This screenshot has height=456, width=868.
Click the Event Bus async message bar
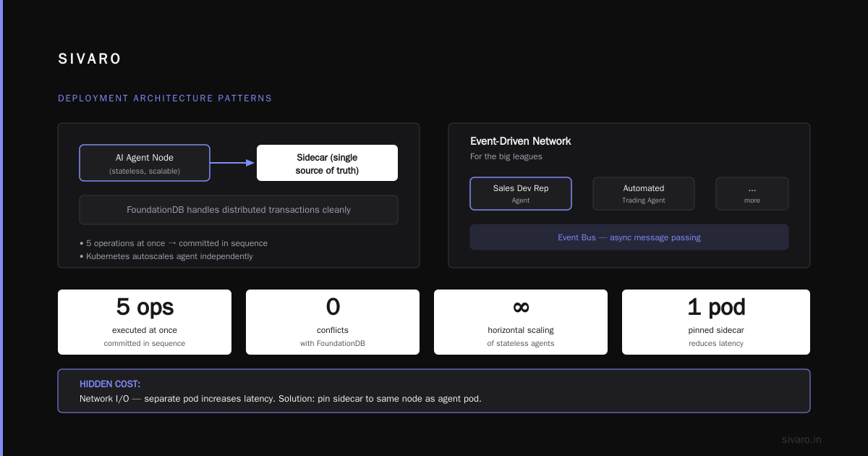tap(629, 237)
